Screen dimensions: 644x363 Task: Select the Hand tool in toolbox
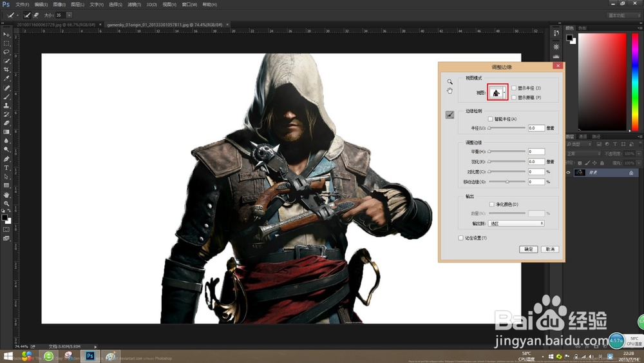pos(6,195)
